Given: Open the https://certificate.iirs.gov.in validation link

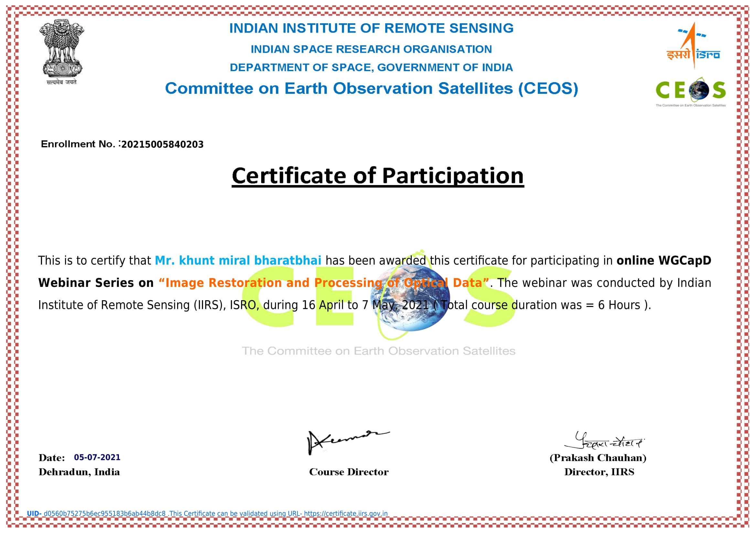Looking at the screenshot, I should click(x=346, y=514).
